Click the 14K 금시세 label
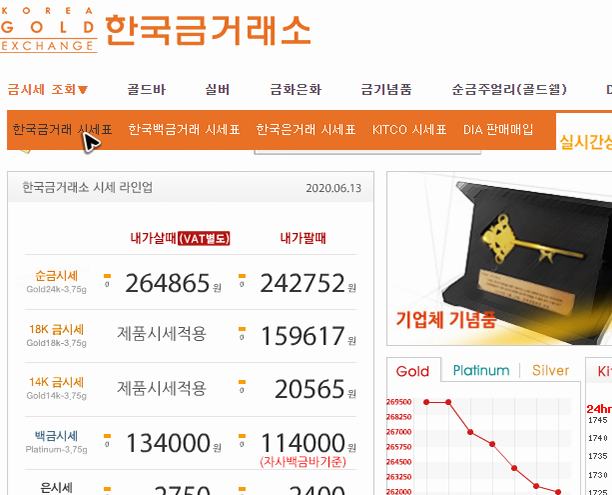The image size is (612, 495). 57,388
